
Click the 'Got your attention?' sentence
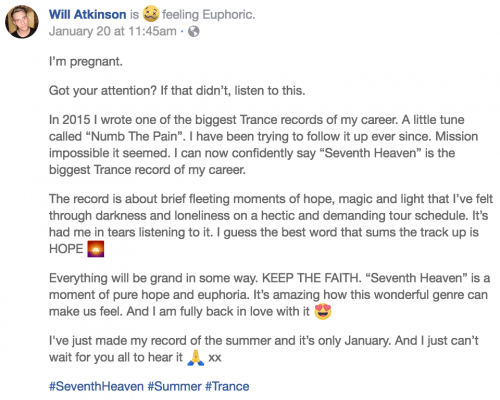103,91
